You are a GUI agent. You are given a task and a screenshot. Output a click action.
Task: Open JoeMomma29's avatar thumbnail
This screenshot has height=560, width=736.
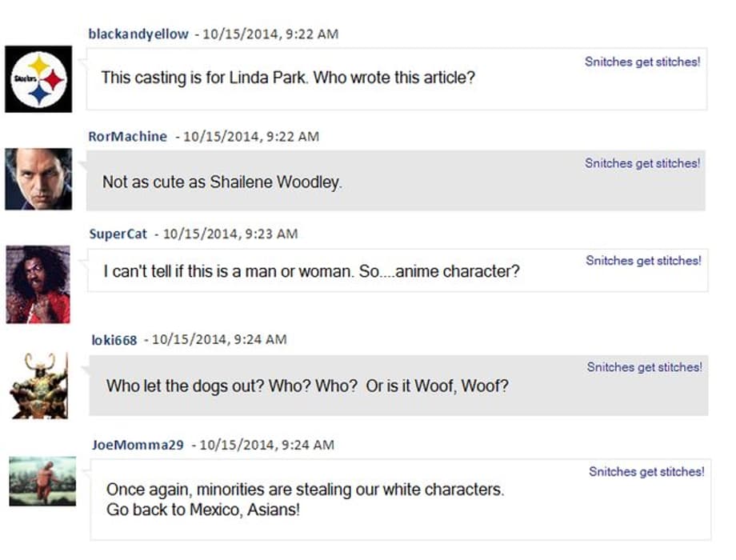coord(42,481)
